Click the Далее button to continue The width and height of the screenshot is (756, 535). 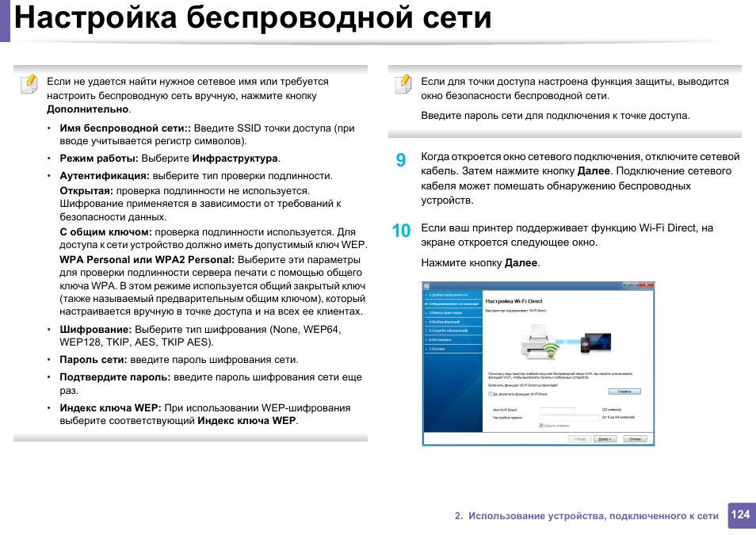pos(605,438)
